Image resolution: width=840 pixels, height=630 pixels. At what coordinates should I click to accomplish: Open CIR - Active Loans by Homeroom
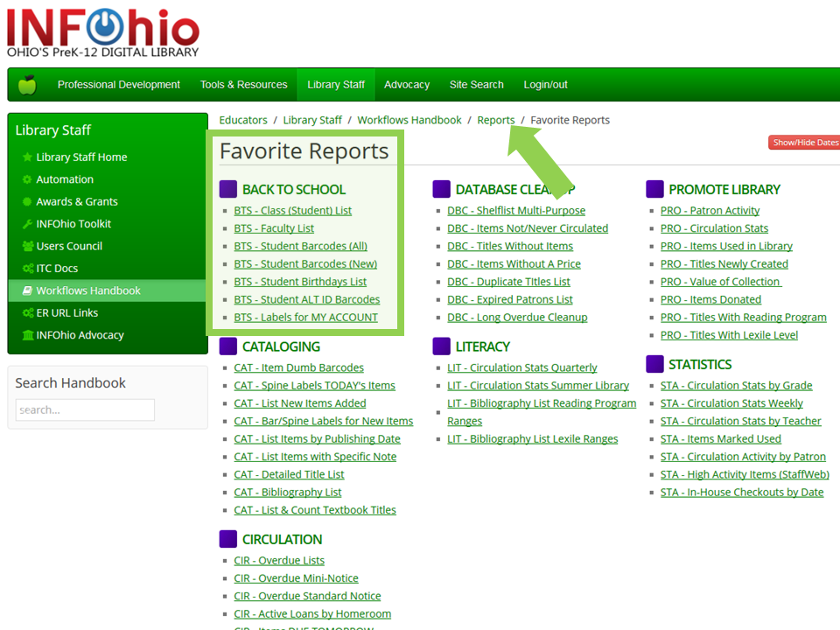pos(312,614)
